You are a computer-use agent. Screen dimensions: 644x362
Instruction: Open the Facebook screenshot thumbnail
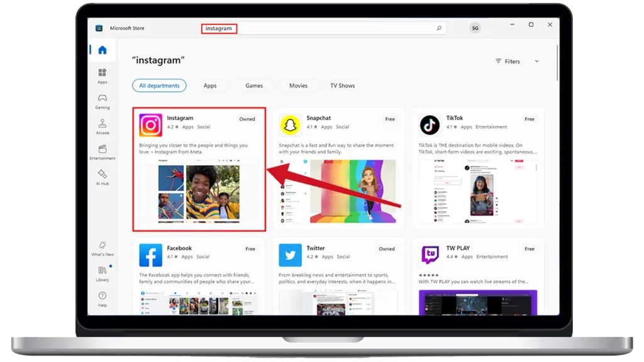(199, 302)
